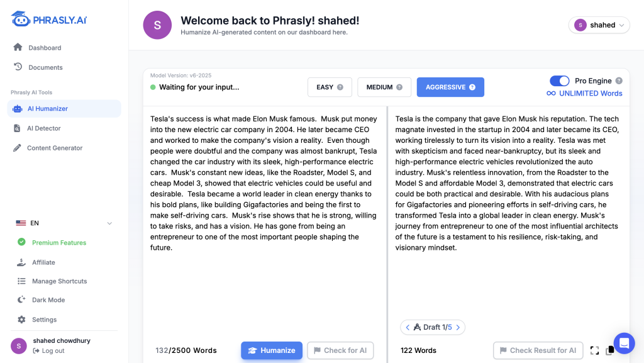Click the Log out link
644x363 pixels.
coord(53,351)
